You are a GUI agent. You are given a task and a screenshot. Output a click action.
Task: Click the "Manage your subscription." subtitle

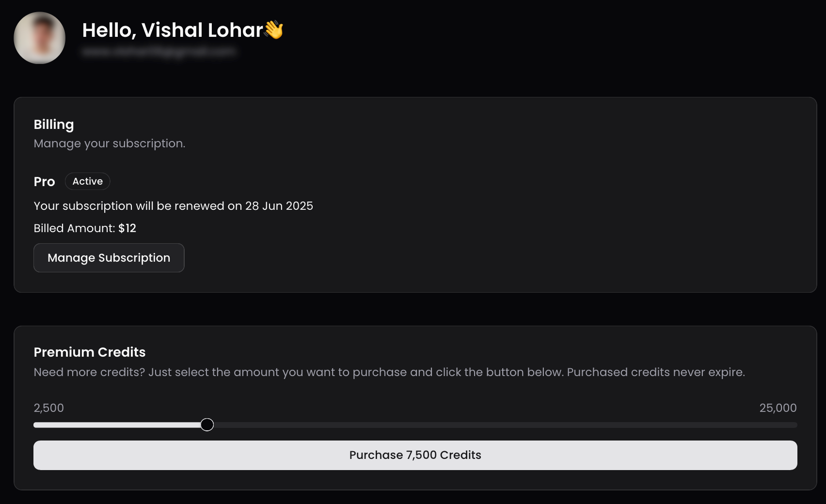tap(110, 143)
